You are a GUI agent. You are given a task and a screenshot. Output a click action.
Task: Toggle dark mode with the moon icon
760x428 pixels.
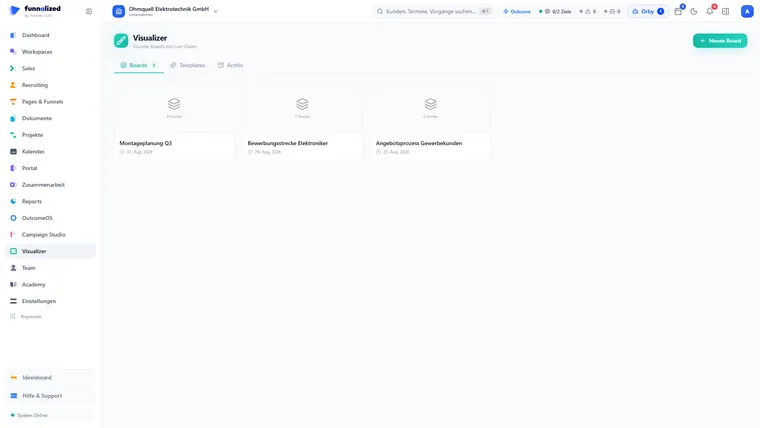coord(694,11)
